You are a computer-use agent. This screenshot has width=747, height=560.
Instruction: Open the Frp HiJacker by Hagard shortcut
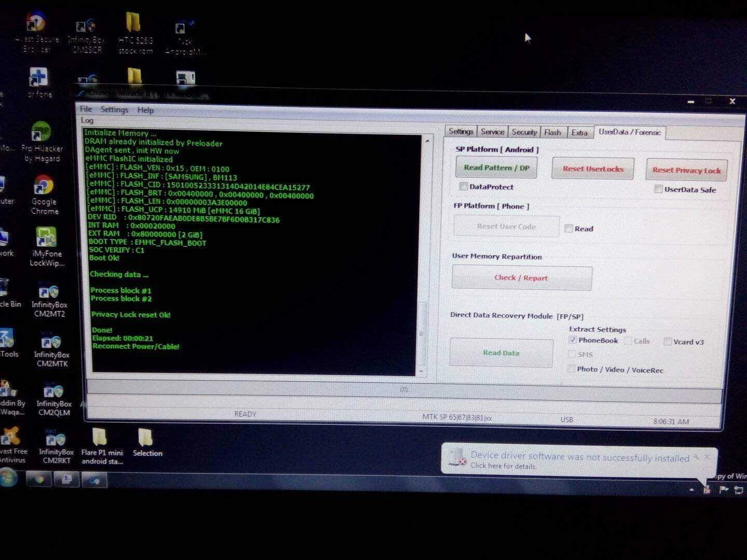click(41, 142)
